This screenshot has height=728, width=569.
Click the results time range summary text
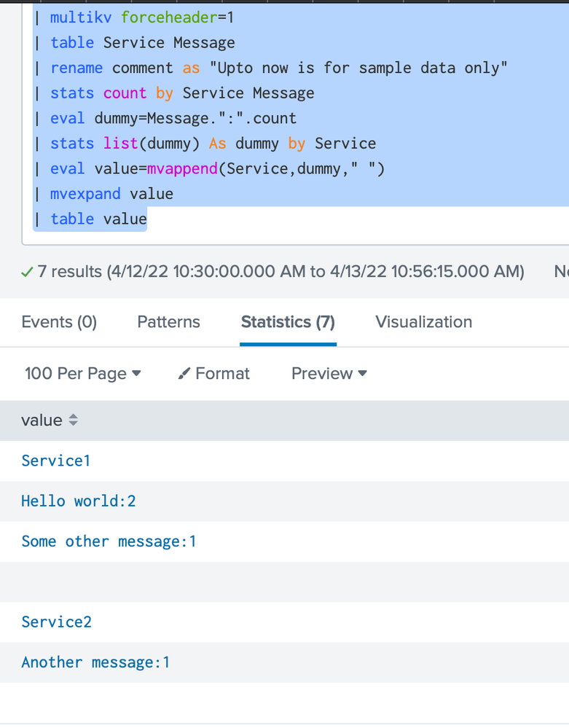[x=315, y=272]
